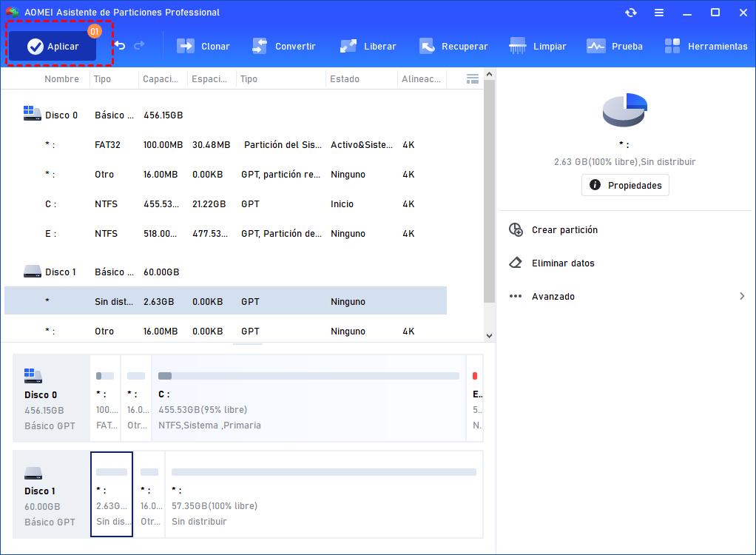Select the 16.00MB Otro partition under Disco 0
756x555 pixels.
coord(226,175)
